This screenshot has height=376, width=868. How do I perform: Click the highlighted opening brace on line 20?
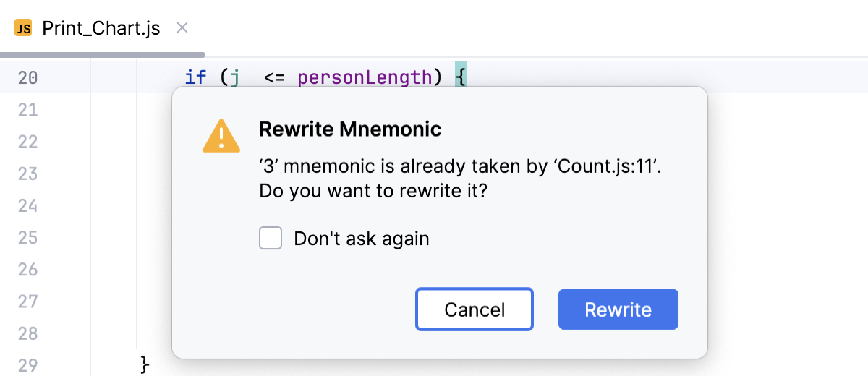coord(461,77)
